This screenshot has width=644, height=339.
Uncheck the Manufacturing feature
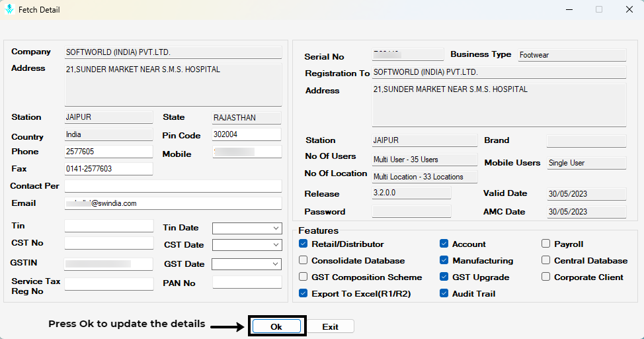(444, 261)
